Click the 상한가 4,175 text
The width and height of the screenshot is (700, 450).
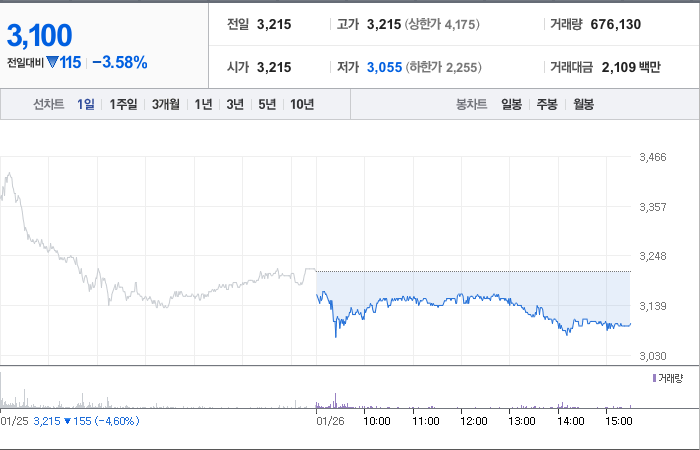442,25
